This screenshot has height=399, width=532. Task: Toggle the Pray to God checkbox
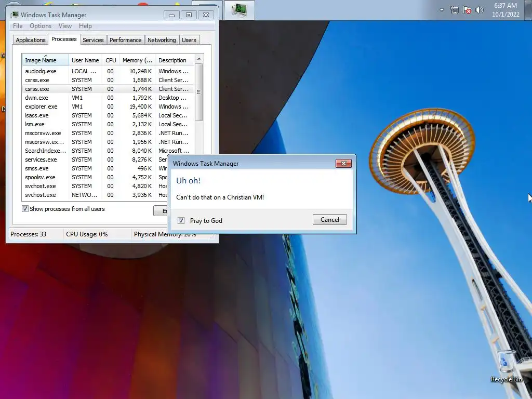point(181,220)
